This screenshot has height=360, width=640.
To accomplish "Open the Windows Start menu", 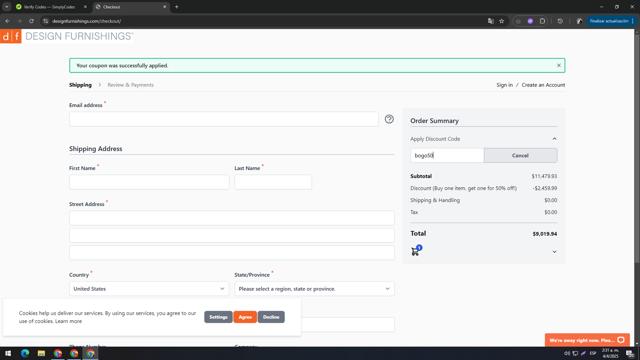I will 8,353.
